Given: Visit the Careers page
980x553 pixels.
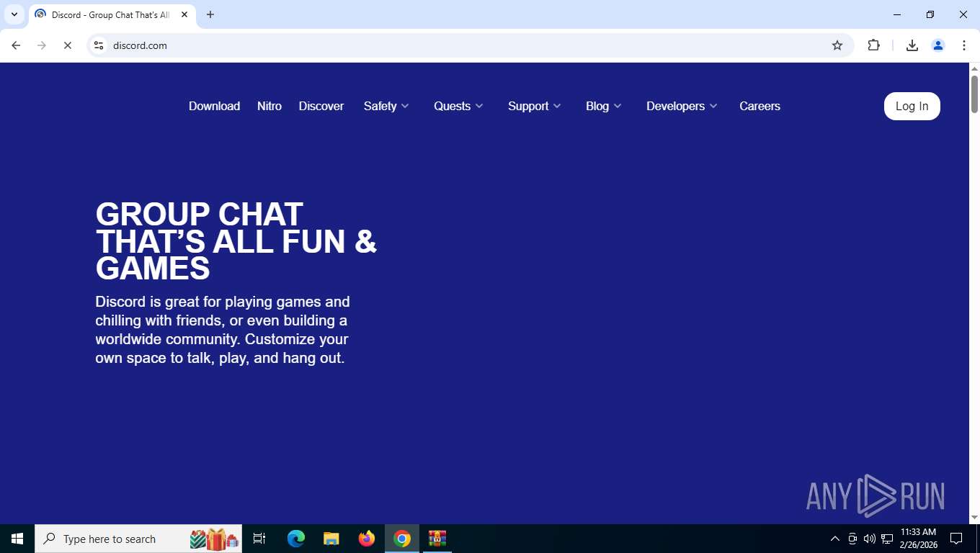Looking at the screenshot, I should 759,106.
